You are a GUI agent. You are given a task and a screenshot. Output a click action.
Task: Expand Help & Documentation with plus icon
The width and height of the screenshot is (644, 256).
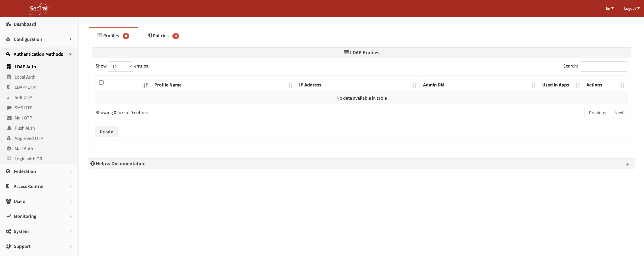[627, 165]
